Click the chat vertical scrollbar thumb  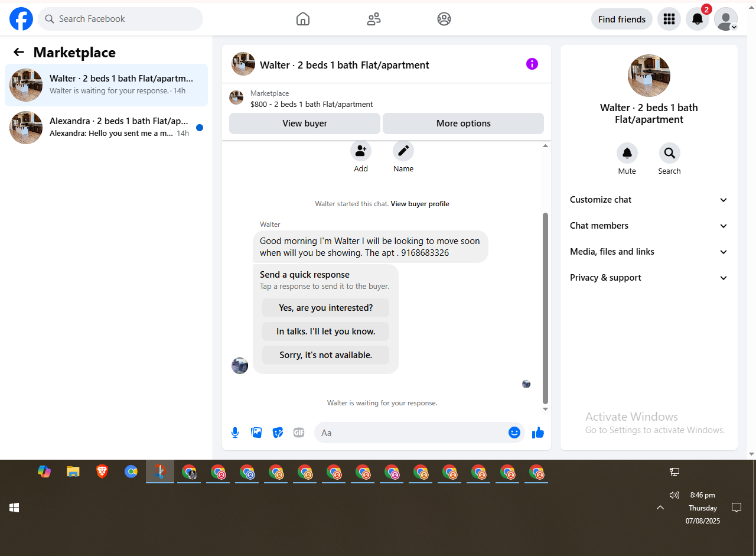click(545, 308)
